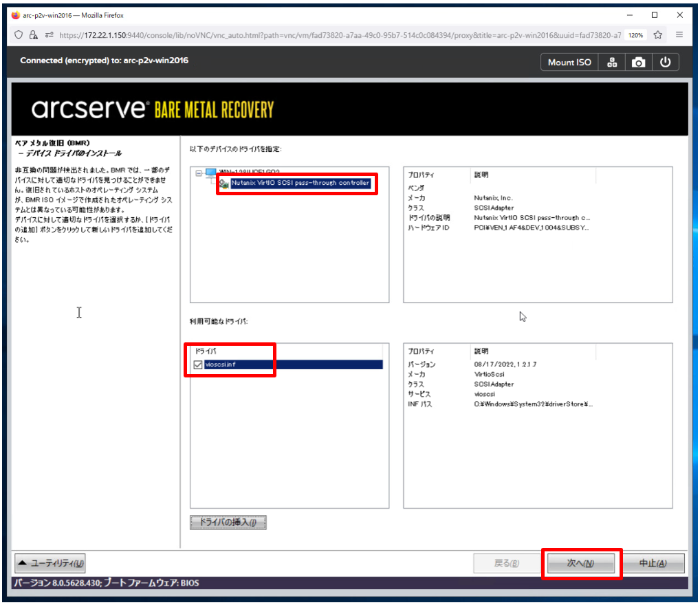Open the VM power options icon
This screenshot has height=605, width=700.
click(665, 62)
